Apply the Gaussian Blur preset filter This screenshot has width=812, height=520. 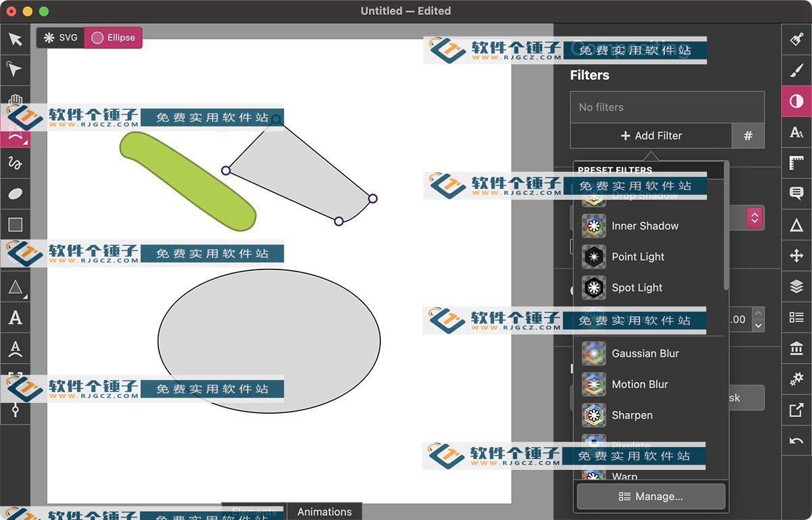(x=649, y=353)
